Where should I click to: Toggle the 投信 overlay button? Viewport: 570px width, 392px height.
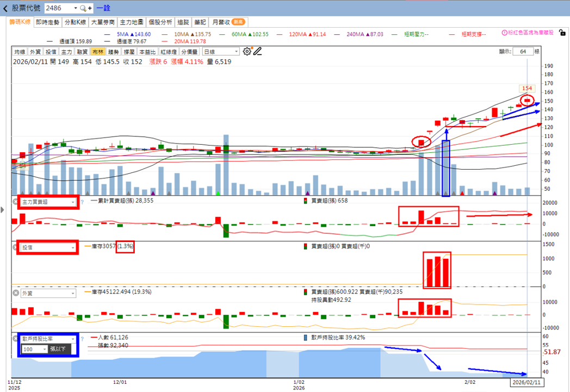[51, 52]
